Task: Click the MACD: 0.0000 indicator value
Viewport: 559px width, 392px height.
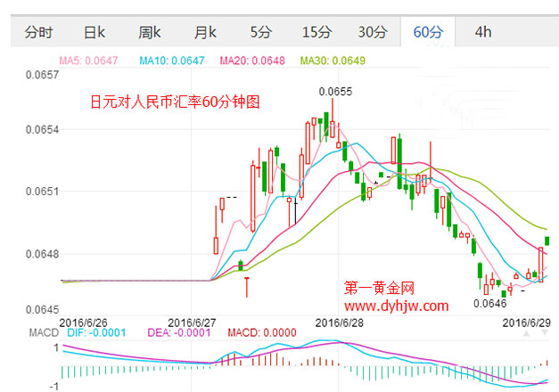Action: (262, 333)
